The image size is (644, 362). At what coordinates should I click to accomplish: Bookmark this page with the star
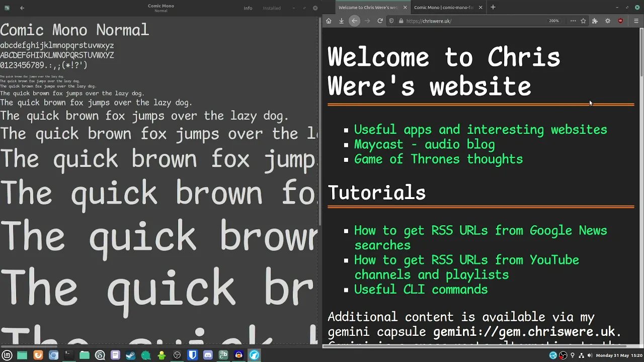point(583,21)
